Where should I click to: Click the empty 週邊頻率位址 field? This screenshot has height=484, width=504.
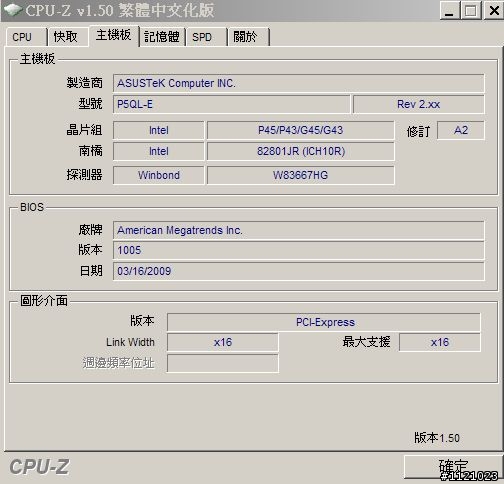(222, 363)
